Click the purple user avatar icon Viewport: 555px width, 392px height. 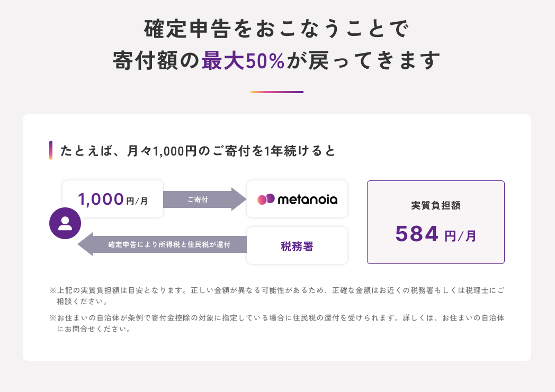(x=65, y=223)
